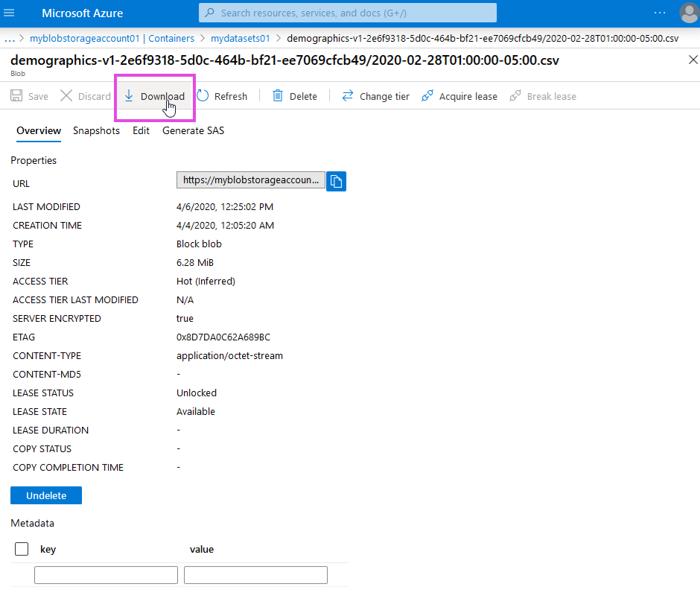
Task: Click the Save toolbar label
Action: [38, 96]
